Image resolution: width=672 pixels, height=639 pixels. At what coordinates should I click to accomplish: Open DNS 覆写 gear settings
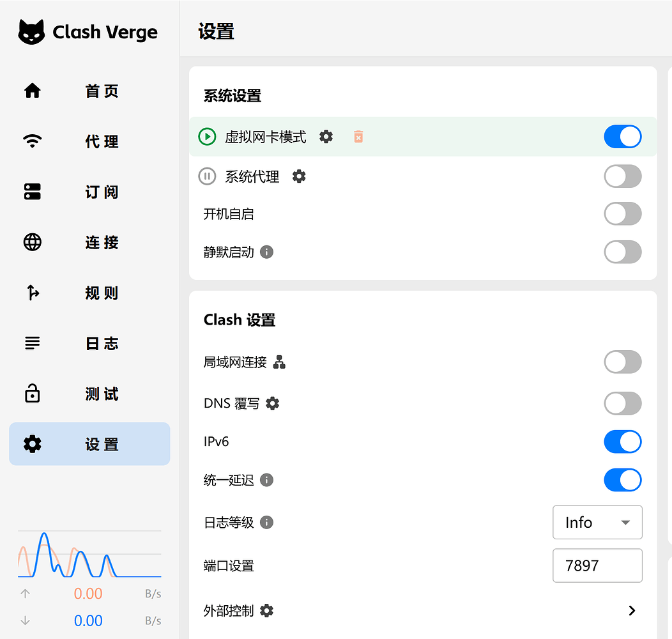coord(273,403)
